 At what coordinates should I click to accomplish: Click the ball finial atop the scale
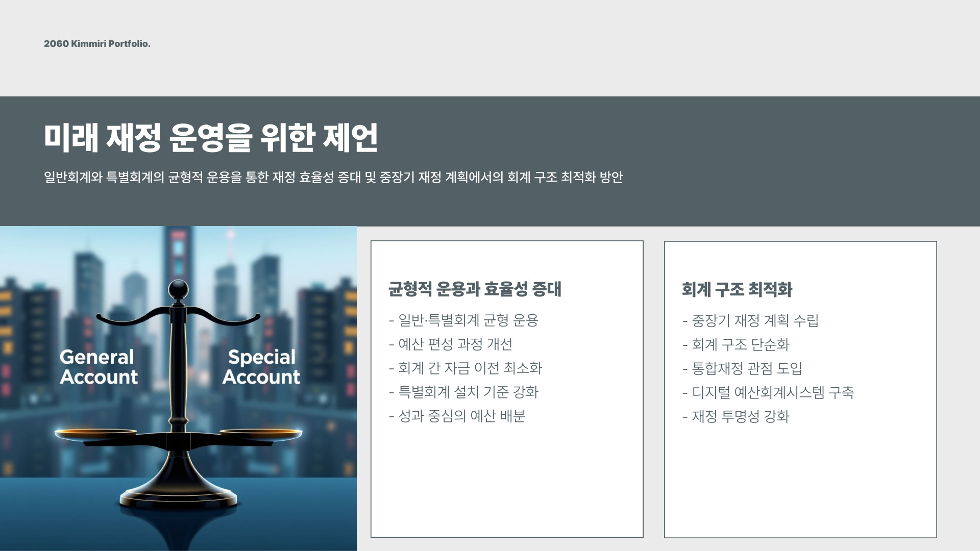(x=178, y=290)
